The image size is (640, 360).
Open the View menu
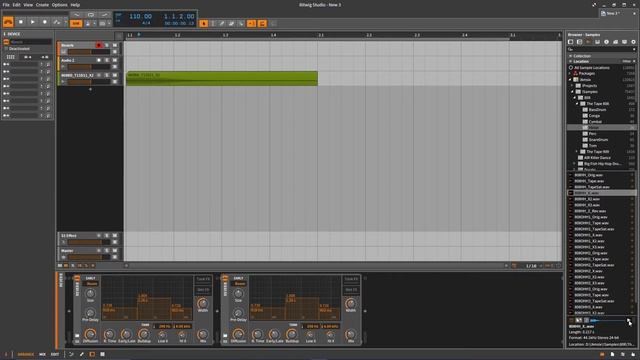28,5
